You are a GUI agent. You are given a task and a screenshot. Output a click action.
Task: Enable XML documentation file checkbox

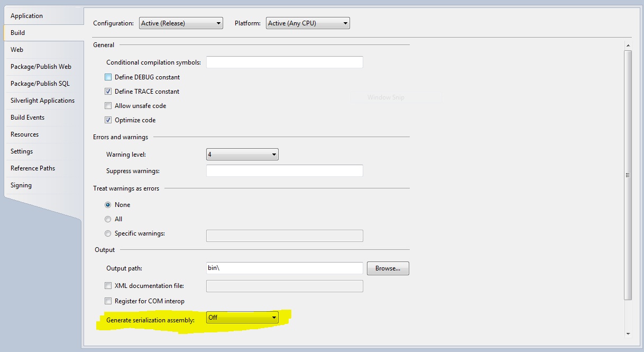pyautogui.click(x=108, y=286)
